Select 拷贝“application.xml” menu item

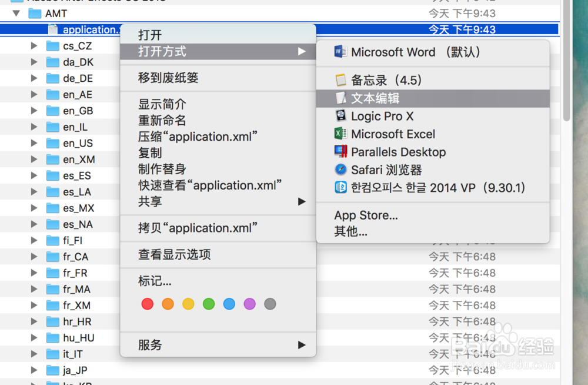(x=218, y=228)
